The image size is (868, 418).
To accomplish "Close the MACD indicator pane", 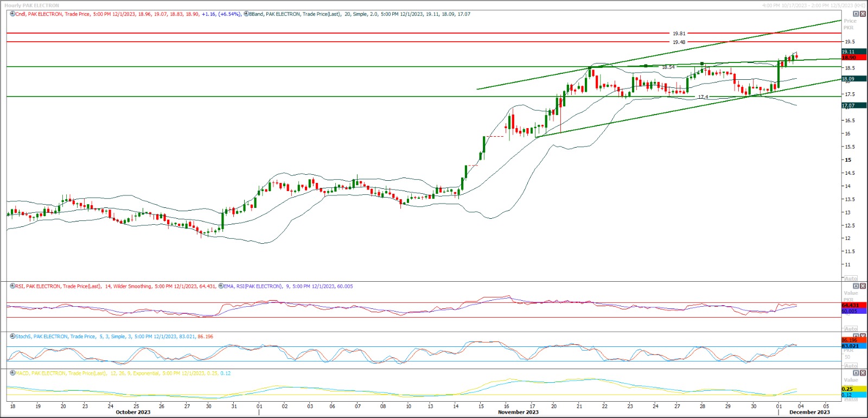I will pos(863,373).
